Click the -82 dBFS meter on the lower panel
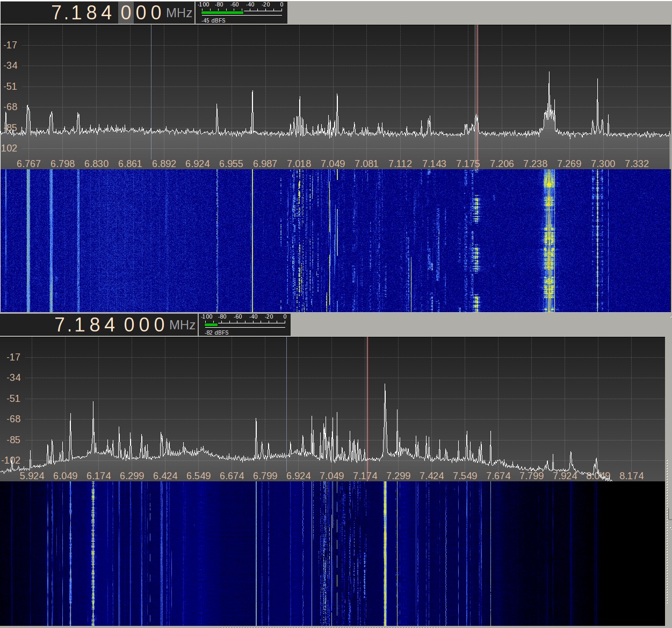The image size is (672, 628). [x=243, y=324]
